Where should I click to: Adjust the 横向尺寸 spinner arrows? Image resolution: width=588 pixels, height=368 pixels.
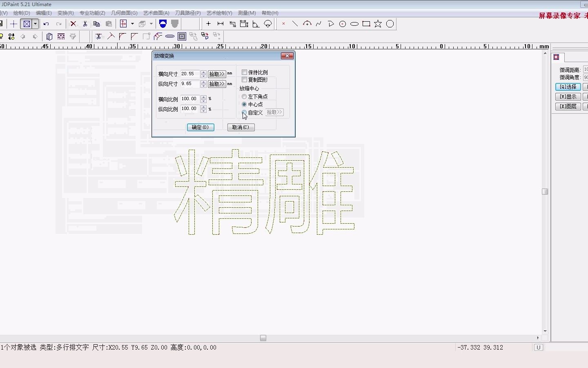pyautogui.click(x=203, y=74)
